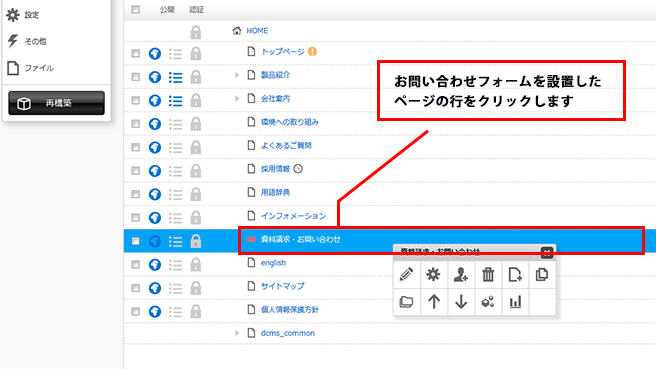This screenshot has height=369, width=656.
Task: Open the dcms_common folder link
Action: pos(287,333)
